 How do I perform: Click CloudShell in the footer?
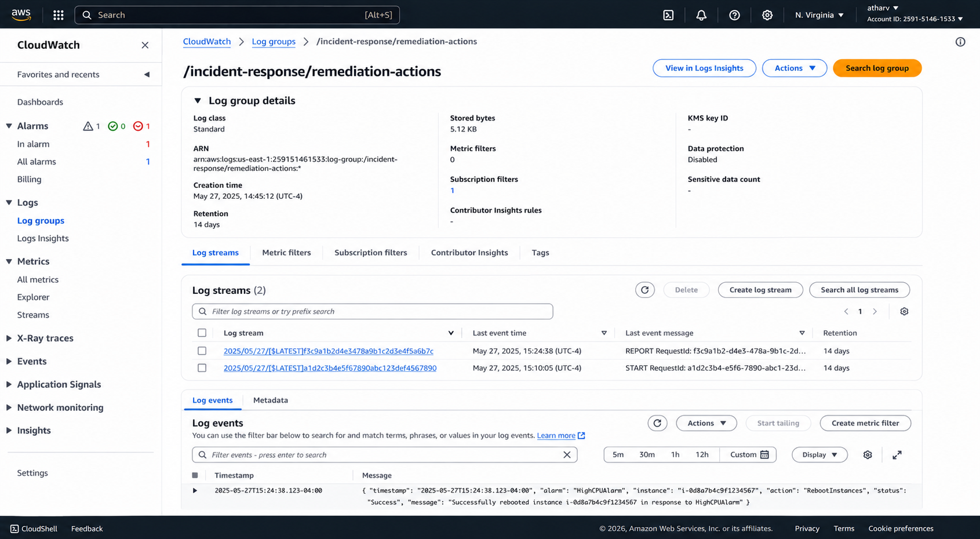click(x=34, y=529)
